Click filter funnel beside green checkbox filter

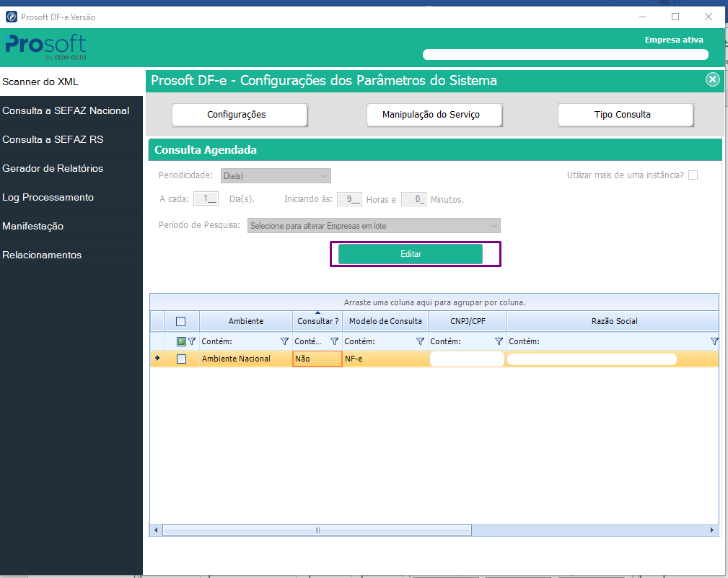click(191, 341)
